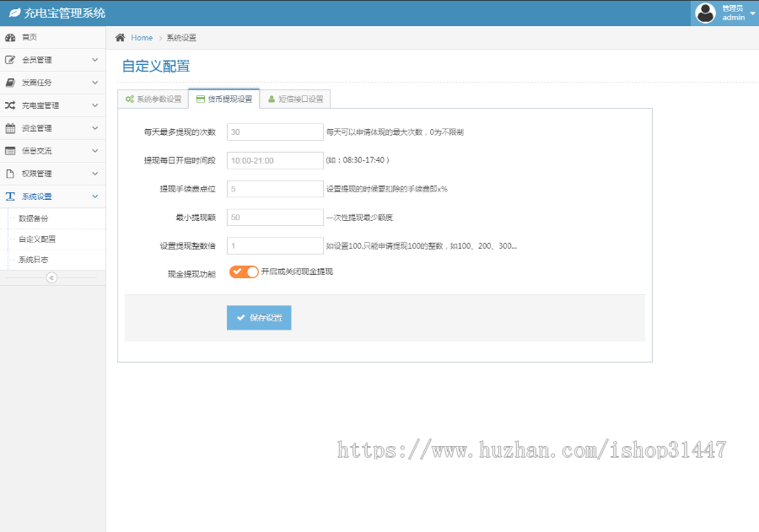Expand the 充电宝管理 menu chevron
Image resolution: width=759 pixels, height=532 pixels.
point(94,105)
